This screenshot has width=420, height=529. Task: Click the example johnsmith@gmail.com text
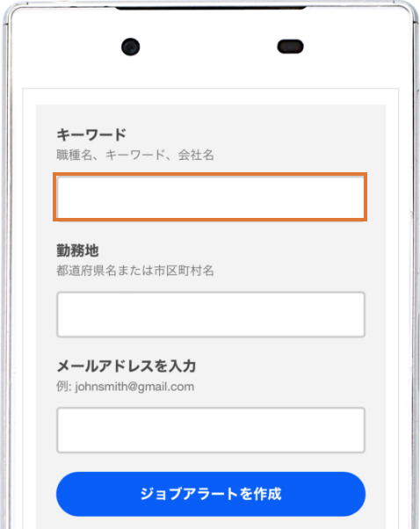[x=134, y=387]
